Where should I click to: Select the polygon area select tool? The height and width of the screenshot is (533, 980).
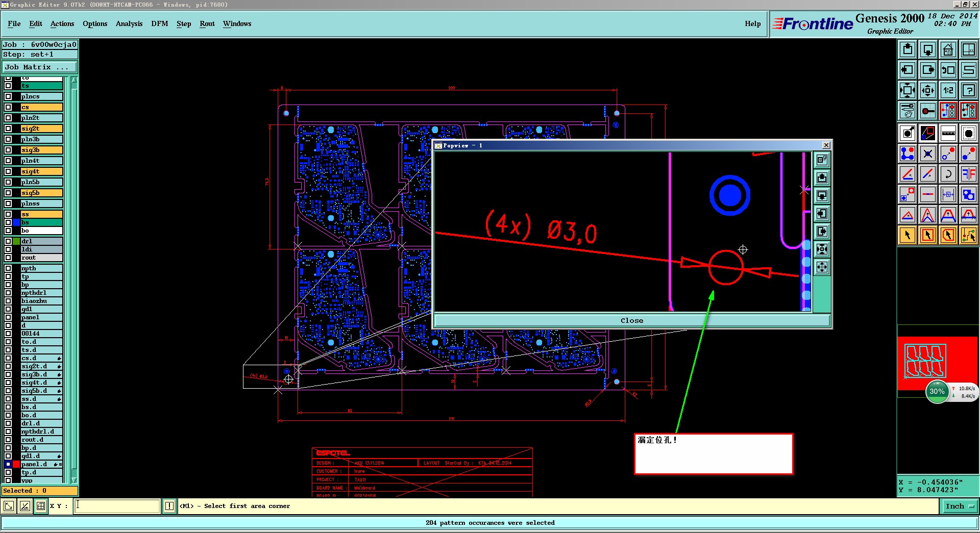(948, 235)
